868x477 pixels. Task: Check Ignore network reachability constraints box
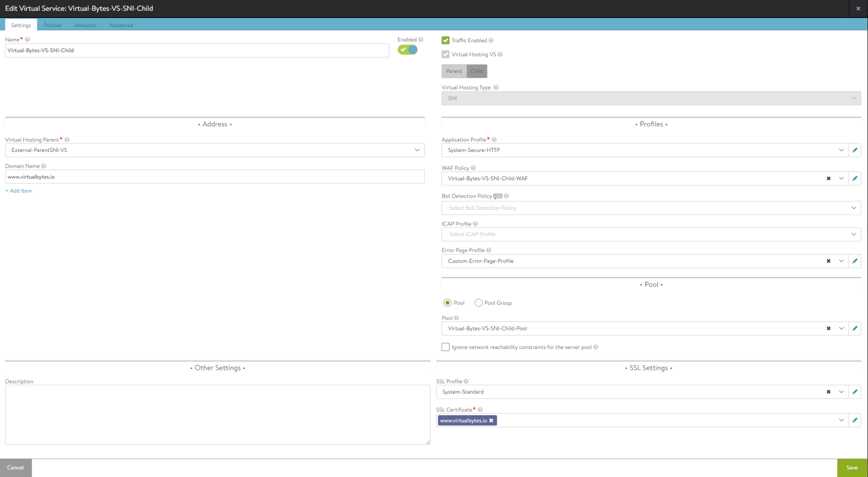446,347
